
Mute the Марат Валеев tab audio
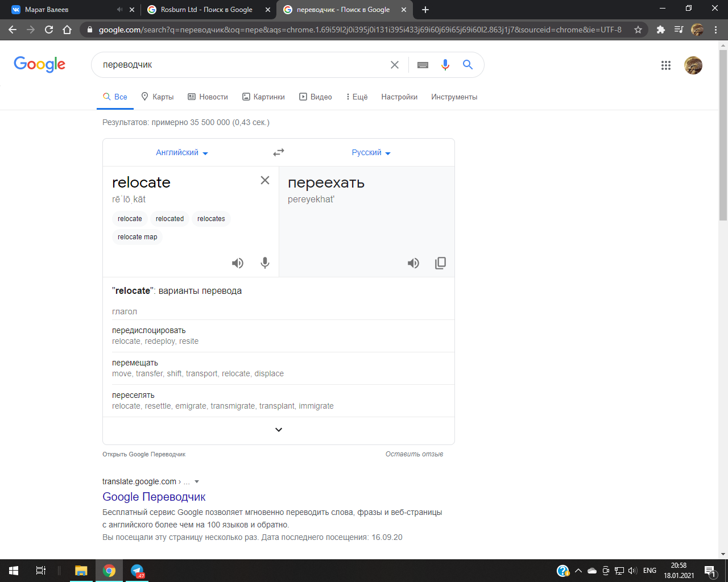pyautogui.click(x=119, y=10)
